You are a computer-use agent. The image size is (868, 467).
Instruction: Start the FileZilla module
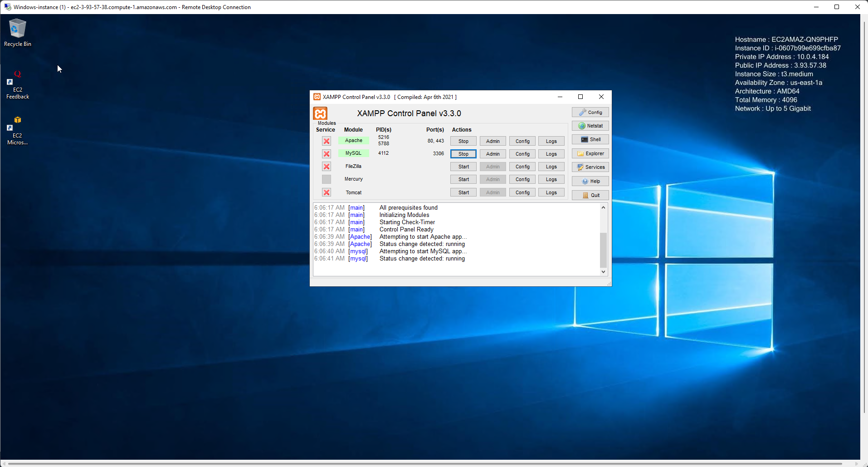[x=463, y=167]
